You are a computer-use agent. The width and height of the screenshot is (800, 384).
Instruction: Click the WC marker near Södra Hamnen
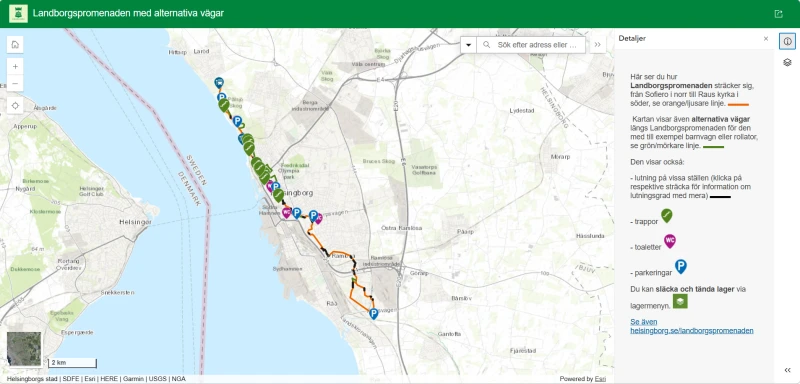click(x=286, y=212)
